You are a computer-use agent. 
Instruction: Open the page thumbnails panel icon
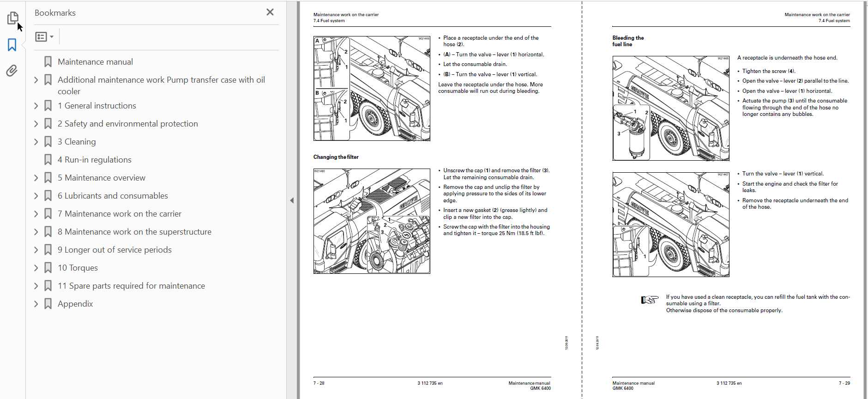12,18
